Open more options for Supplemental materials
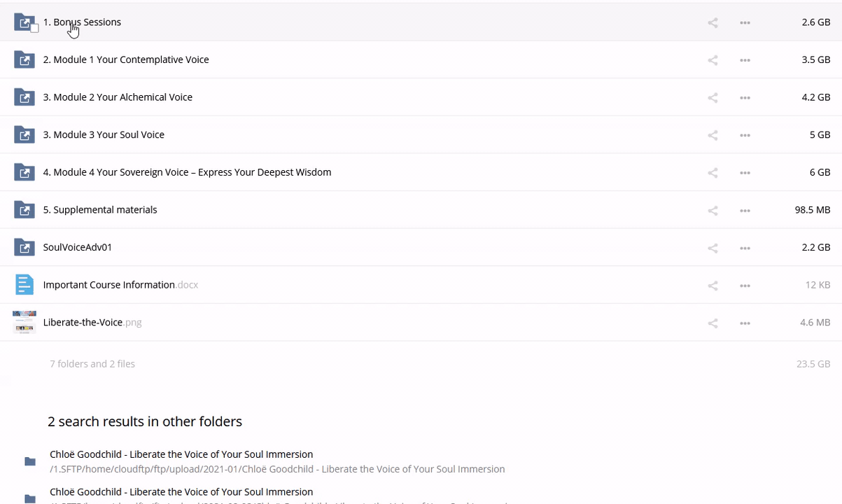Screen dimensions: 842x504 pos(745,210)
